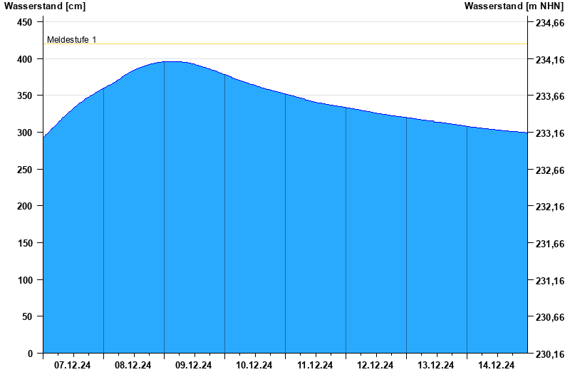570x392 pixels.
Task: Click the 08.12.24 date label
Action: (x=133, y=365)
